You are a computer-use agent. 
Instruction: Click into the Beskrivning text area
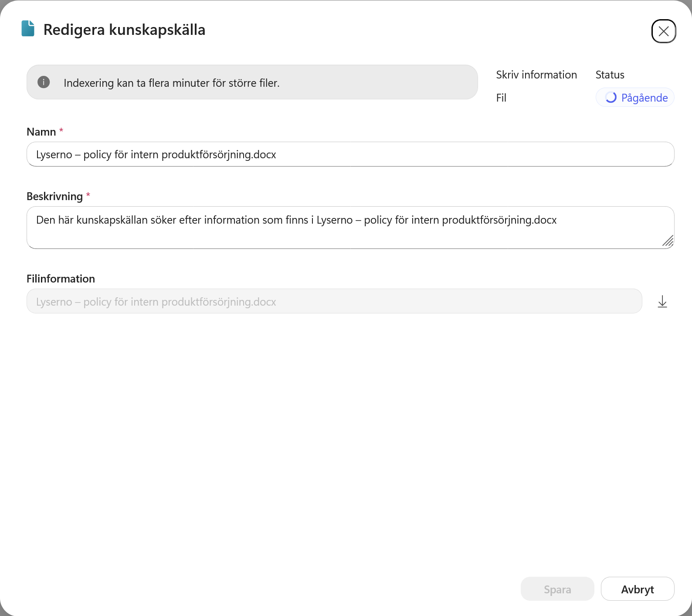[x=350, y=228]
